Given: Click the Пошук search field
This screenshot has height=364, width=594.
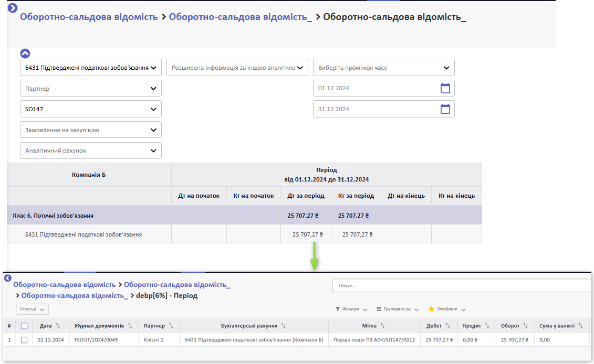Looking at the screenshot, I should tap(462, 285).
